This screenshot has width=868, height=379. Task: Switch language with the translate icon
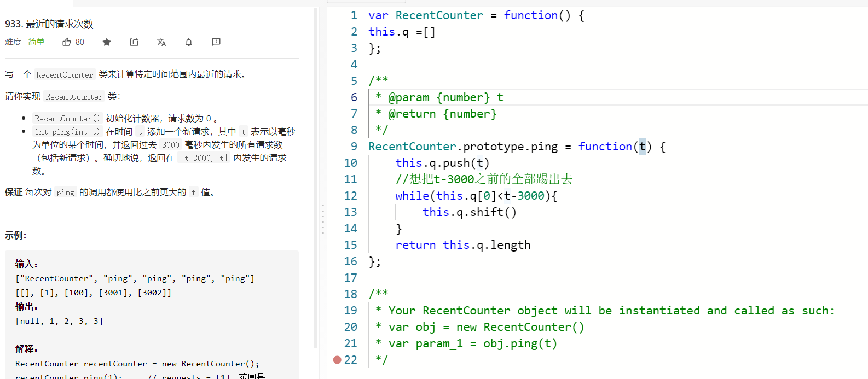(x=161, y=42)
